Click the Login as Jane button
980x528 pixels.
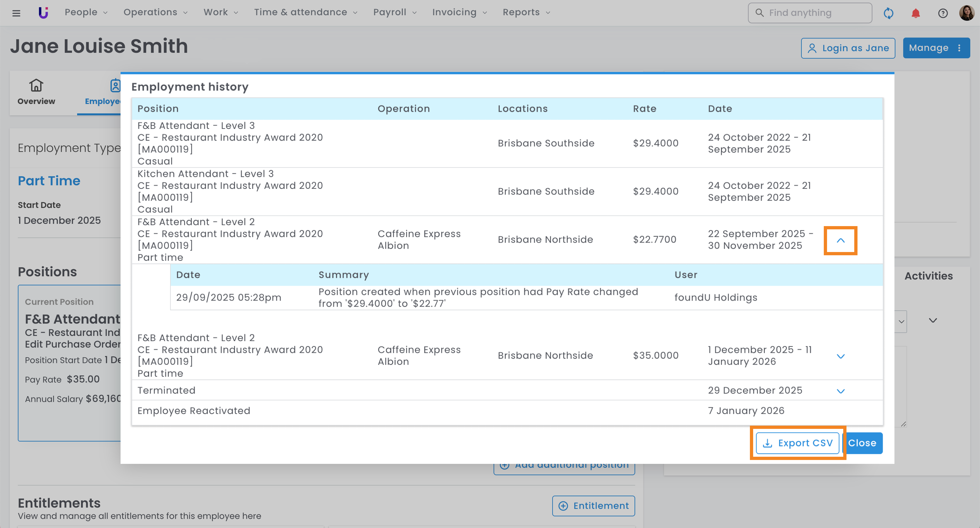pyautogui.click(x=848, y=48)
